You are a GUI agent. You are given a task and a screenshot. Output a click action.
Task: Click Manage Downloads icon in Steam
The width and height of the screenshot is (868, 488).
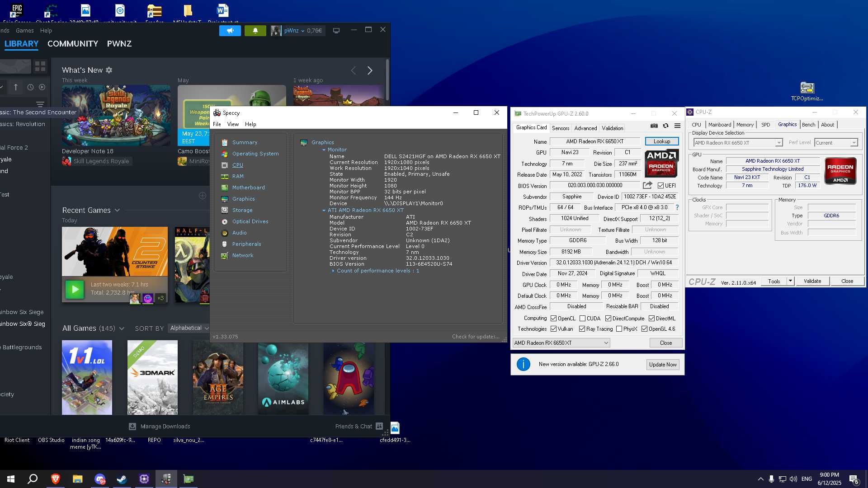coord(132,426)
